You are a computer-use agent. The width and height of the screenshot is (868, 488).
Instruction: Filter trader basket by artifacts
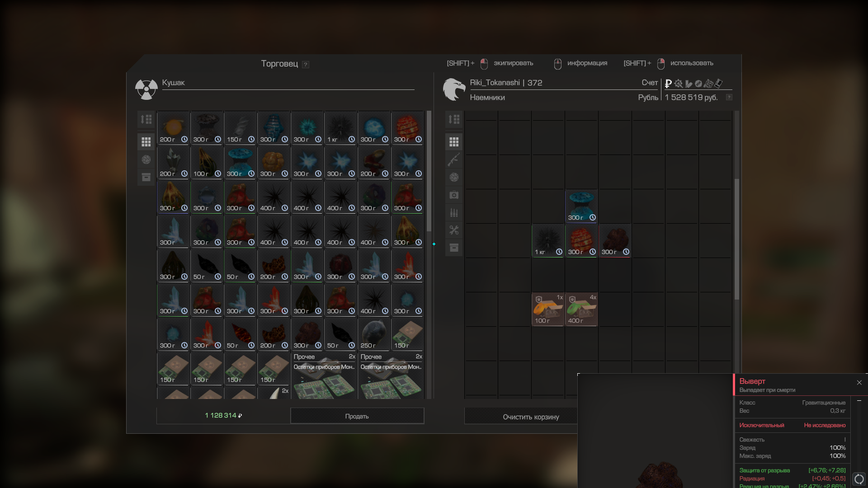[x=146, y=160]
